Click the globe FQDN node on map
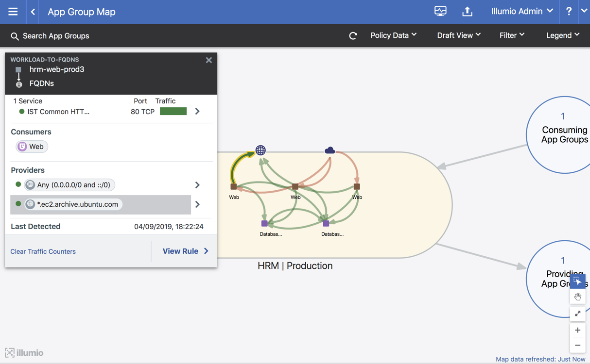590x364 pixels. pyautogui.click(x=261, y=150)
